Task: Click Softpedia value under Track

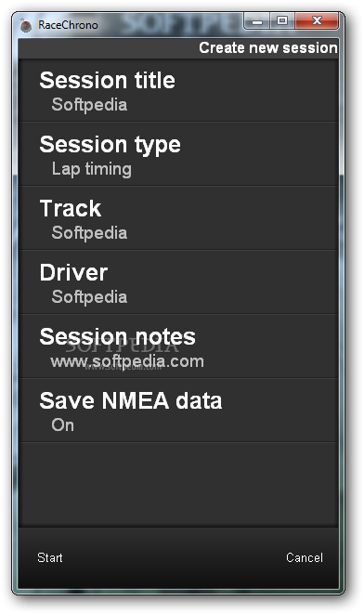Action: tap(89, 232)
